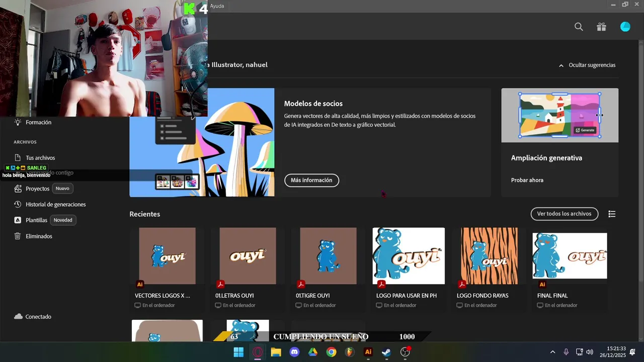
Task: Open Discord from taskbar
Action: pyautogui.click(x=294, y=352)
